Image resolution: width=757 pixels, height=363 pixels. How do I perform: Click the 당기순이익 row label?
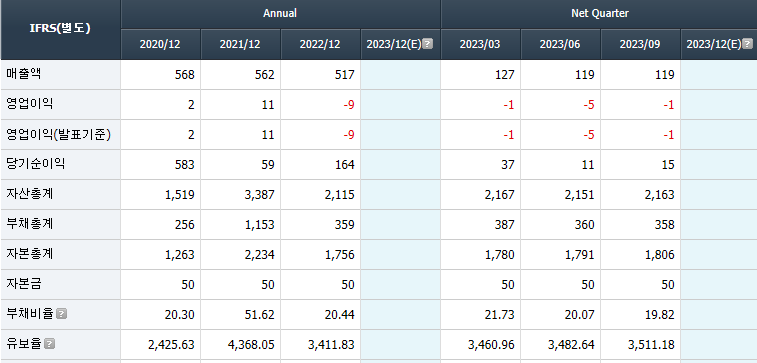point(35,164)
